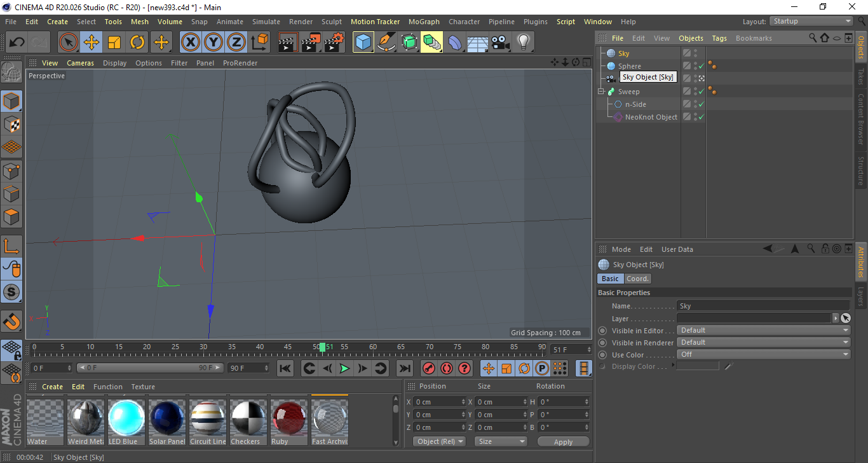868x463 pixels.
Task: Open the MoGraph menu
Action: pyautogui.click(x=424, y=22)
